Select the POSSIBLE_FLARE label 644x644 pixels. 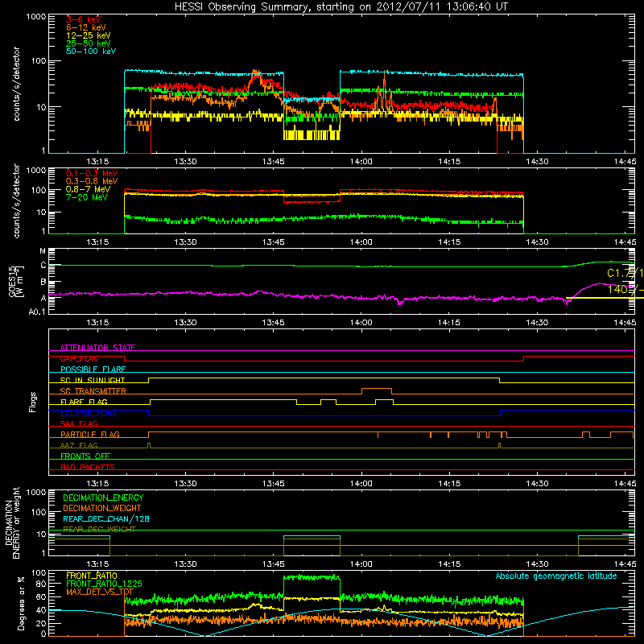tap(93, 369)
